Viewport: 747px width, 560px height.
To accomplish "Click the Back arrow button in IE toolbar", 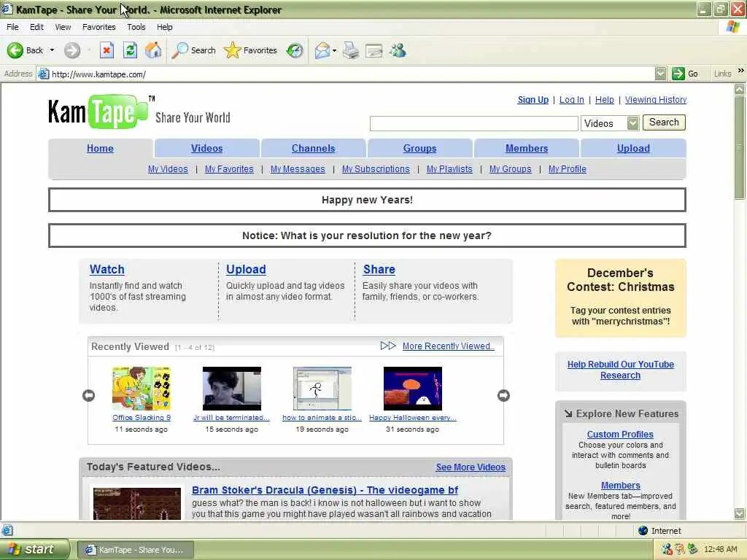I will 25,50.
